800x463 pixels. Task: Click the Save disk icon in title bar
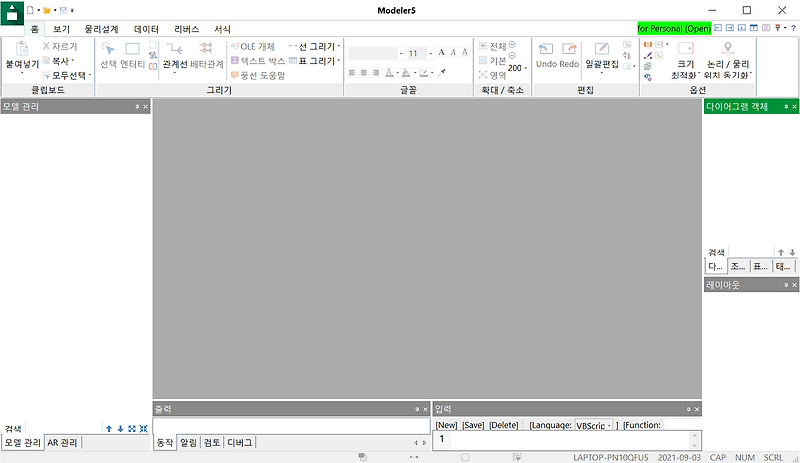pyautogui.click(x=64, y=10)
